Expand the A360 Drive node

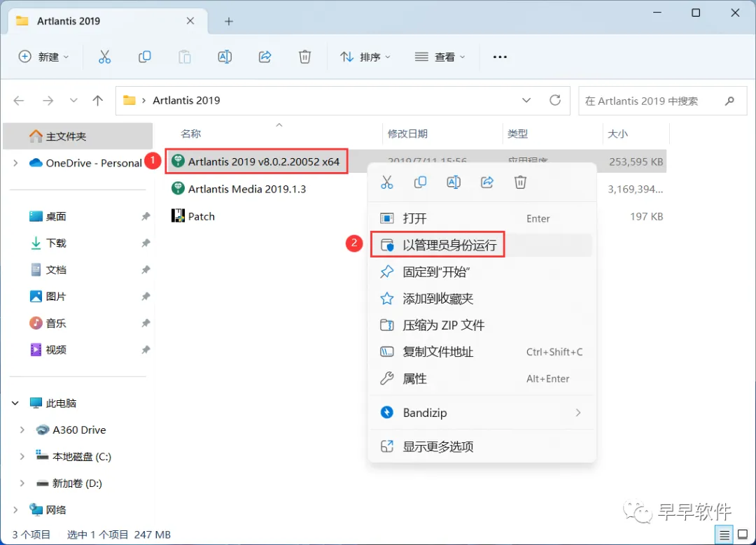click(22, 430)
